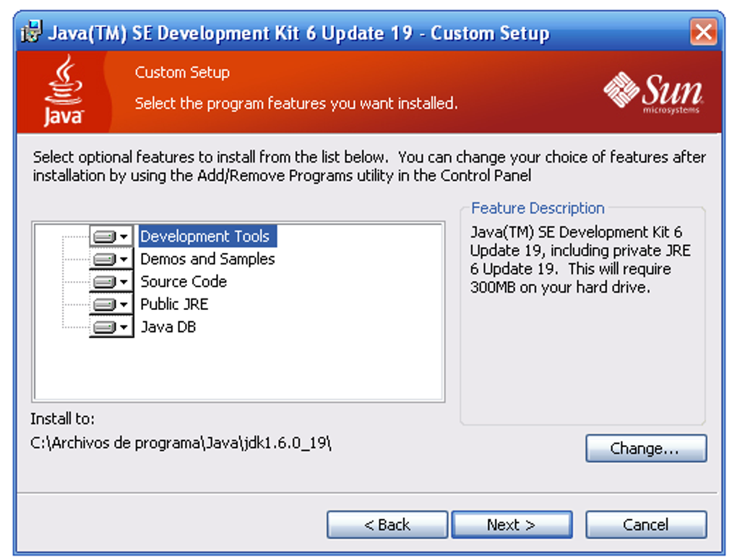The height and width of the screenshot is (560, 737).
Task: Open the Demos and Samples feature dropdown
Action: (124, 258)
